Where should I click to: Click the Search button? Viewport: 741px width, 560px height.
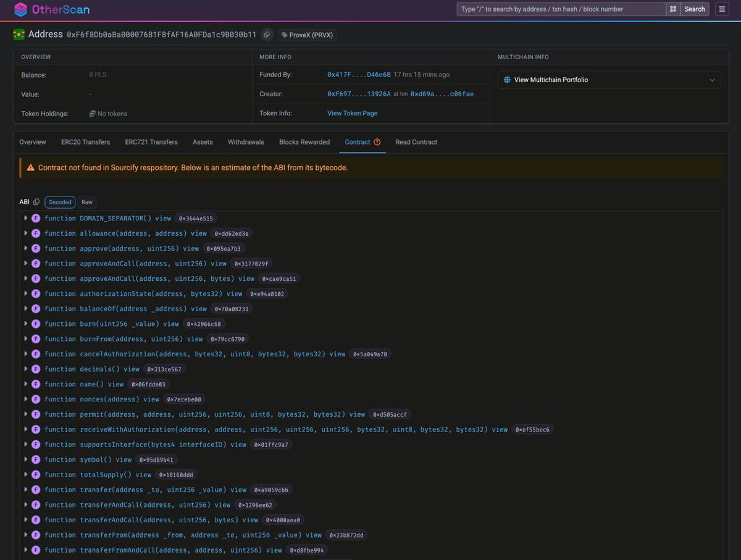(x=695, y=9)
